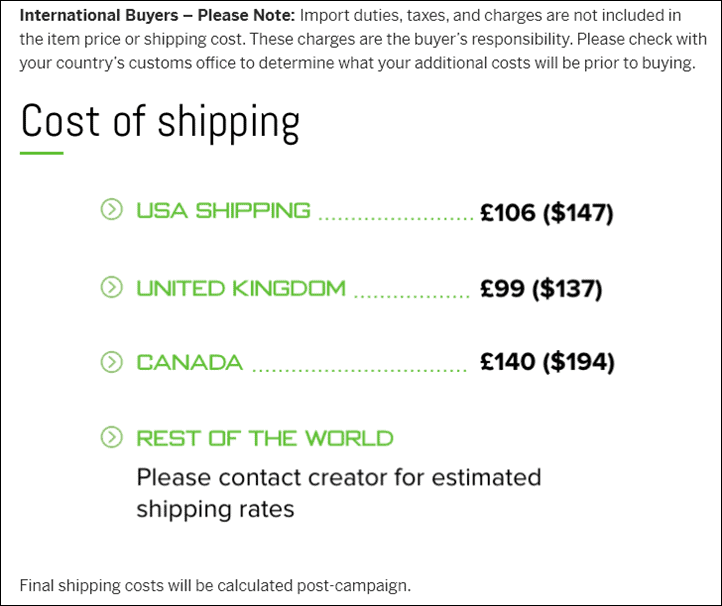Viewport: 722px width, 606px height.
Task: Click the arrow icon beside Rest of the World
Action: (111, 437)
